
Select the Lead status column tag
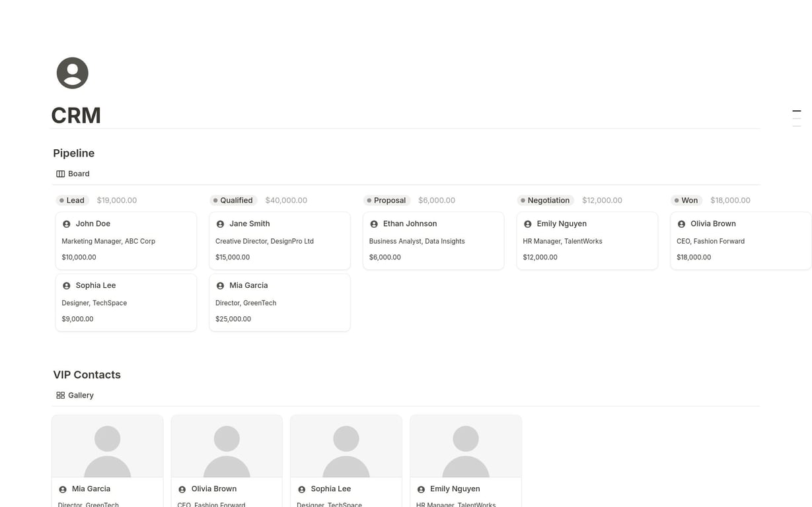click(73, 200)
